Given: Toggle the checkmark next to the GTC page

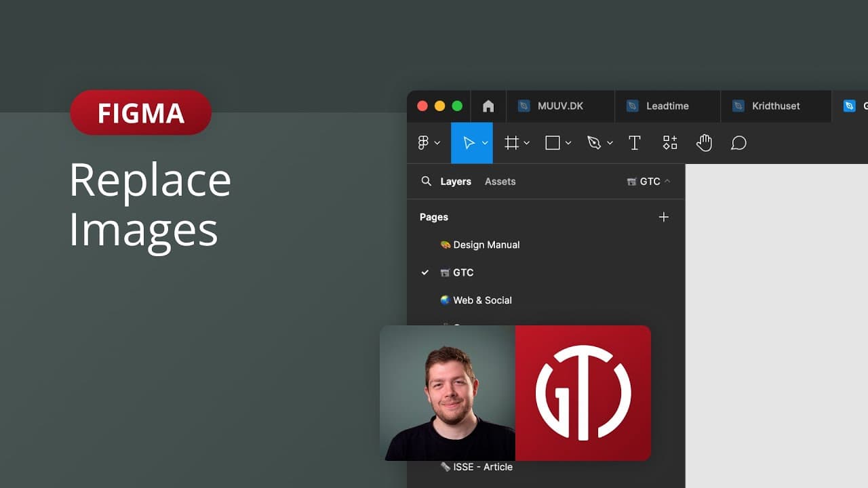Looking at the screenshot, I should point(425,272).
